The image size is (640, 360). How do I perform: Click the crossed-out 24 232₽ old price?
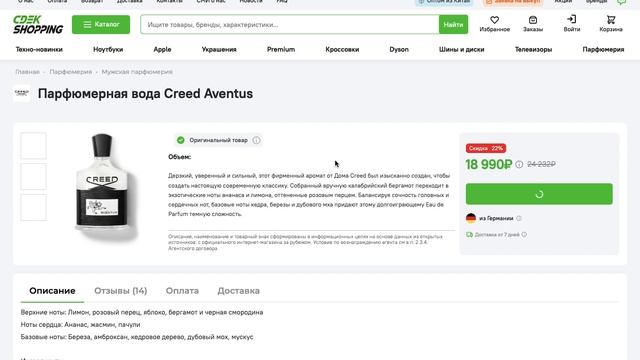coord(541,164)
